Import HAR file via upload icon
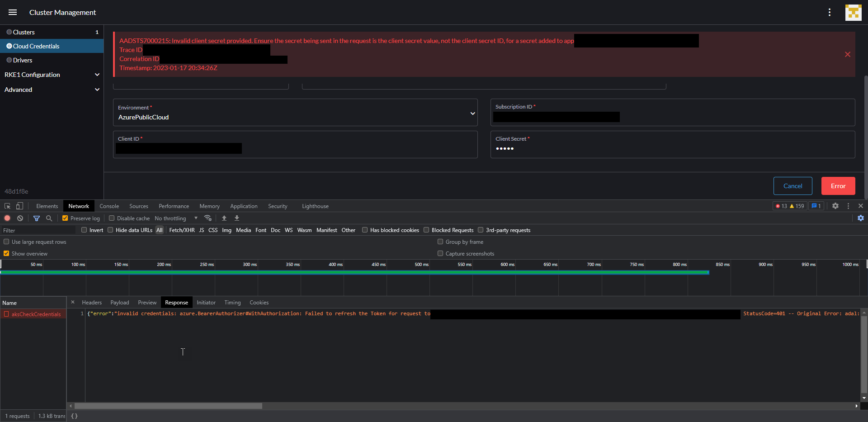Viewport: 868px width, 422px height. [x=225, y=218]
